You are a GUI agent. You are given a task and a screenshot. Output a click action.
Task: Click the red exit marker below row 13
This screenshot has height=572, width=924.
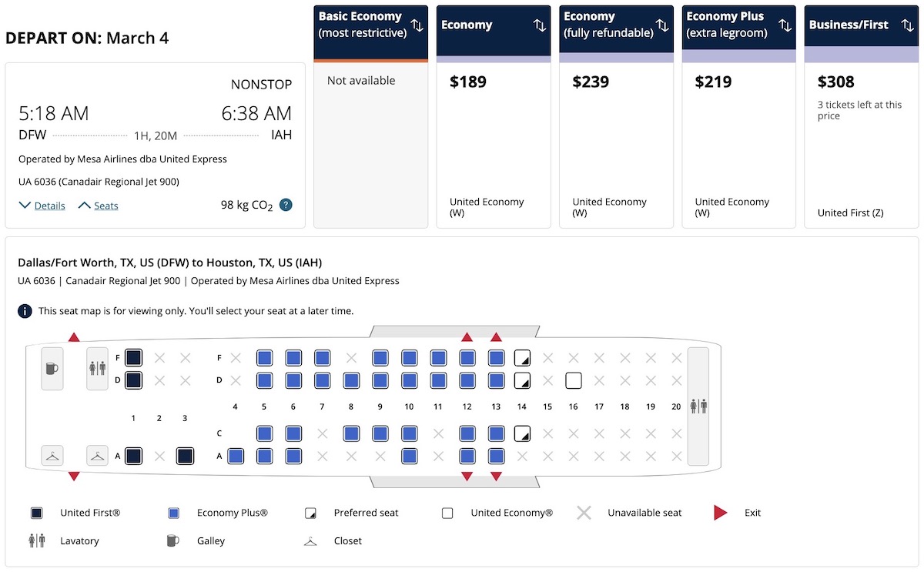pos(496,477)
